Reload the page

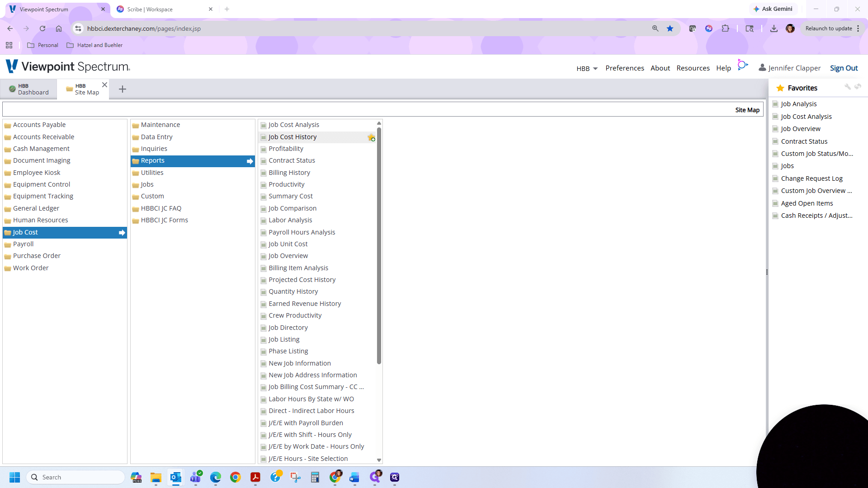pos(42,28)
